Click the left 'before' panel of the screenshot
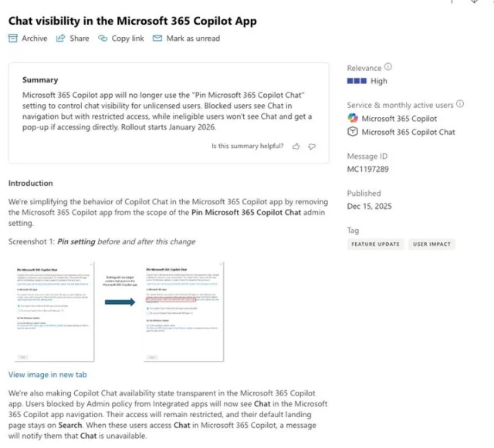Viewport: 494px width, 448px height. [x=51, y=313]
